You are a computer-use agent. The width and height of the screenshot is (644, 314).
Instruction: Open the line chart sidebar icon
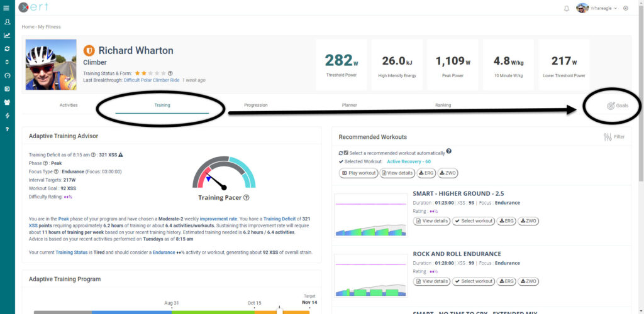(7, 35)
